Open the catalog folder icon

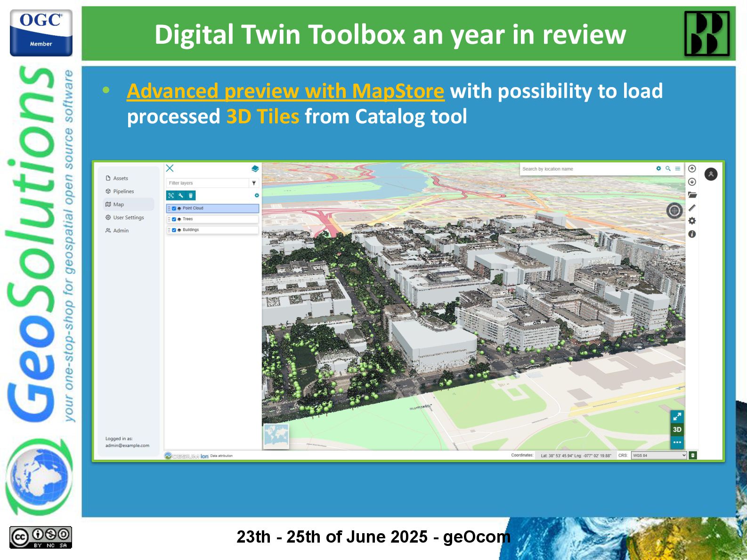[692, 195]
